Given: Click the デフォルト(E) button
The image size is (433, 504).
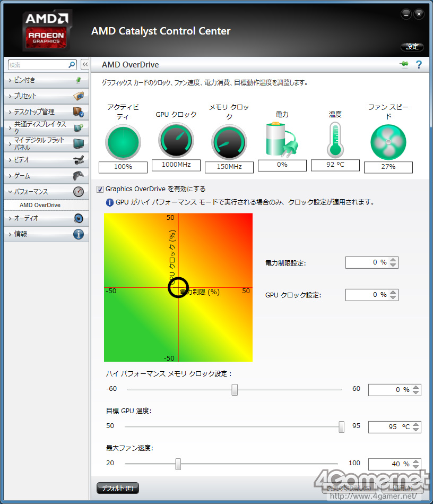Looking at the screenshot, I should [x=118, y=488].
